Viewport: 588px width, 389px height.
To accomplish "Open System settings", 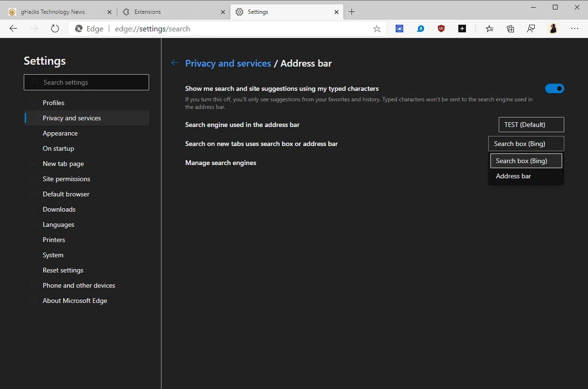I will [86, 255].
